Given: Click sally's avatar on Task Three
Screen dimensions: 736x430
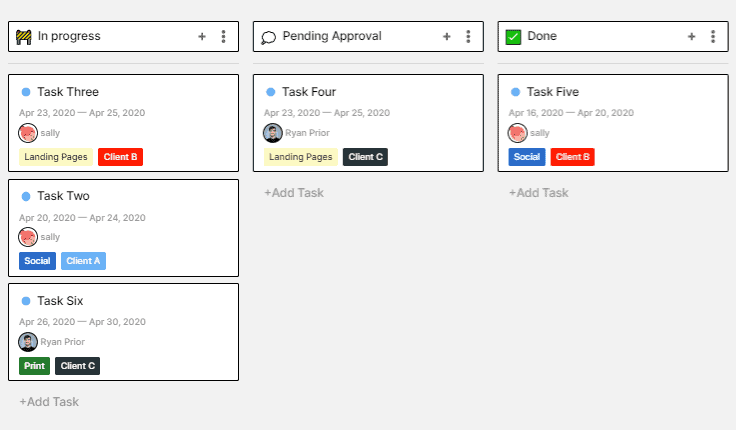Looking at the screenshot, I should [x=28, y=133].
